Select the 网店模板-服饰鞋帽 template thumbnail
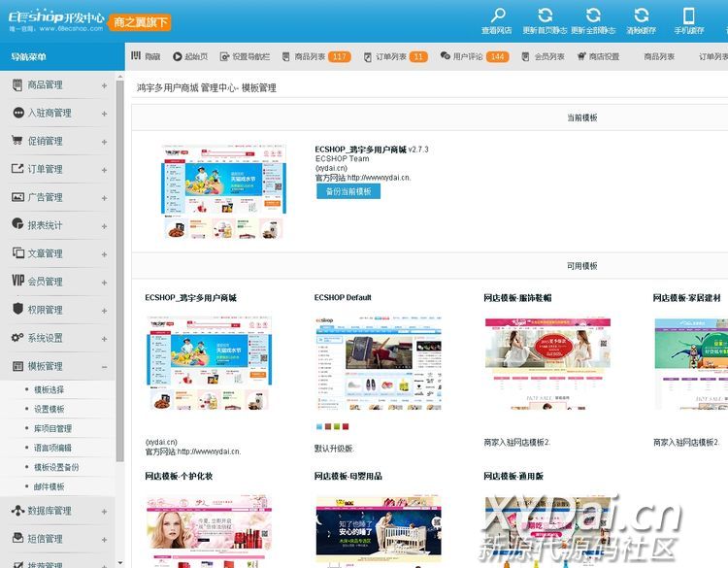The height and width of the screenshot is (568, 728). [x=547, y=363]
